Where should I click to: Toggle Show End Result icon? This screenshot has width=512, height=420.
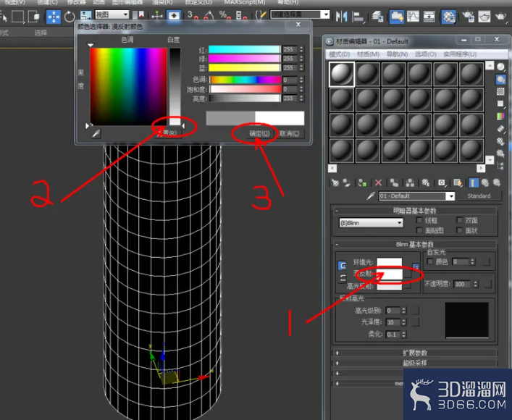pyautogui.click(x=473, y=182)
